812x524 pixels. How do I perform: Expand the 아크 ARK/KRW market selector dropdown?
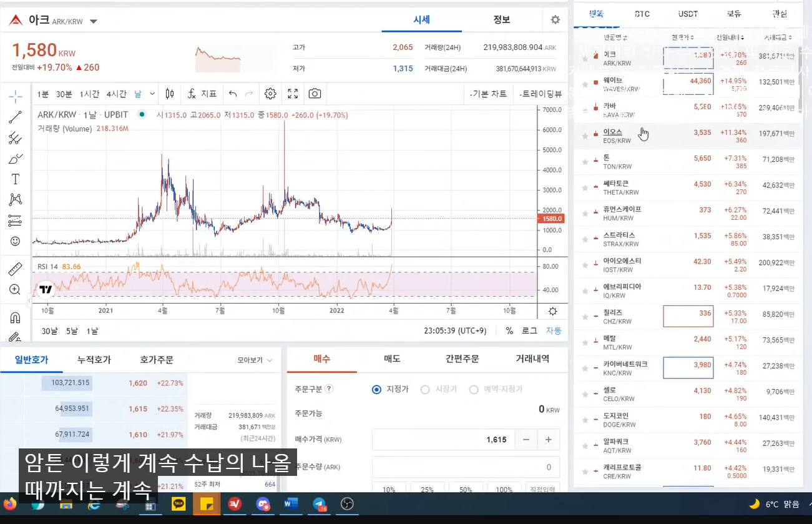pos(94,21)
